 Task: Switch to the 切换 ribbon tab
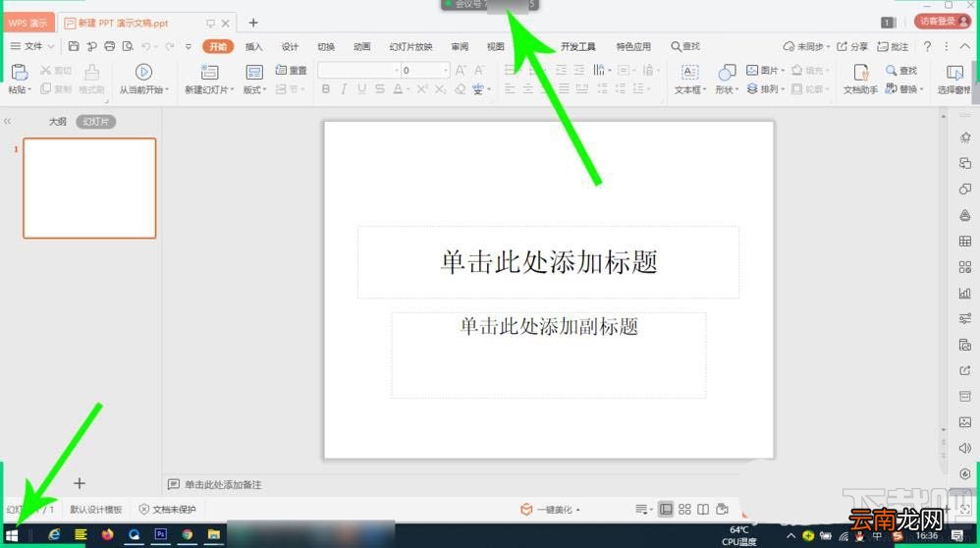click(326, 46)
